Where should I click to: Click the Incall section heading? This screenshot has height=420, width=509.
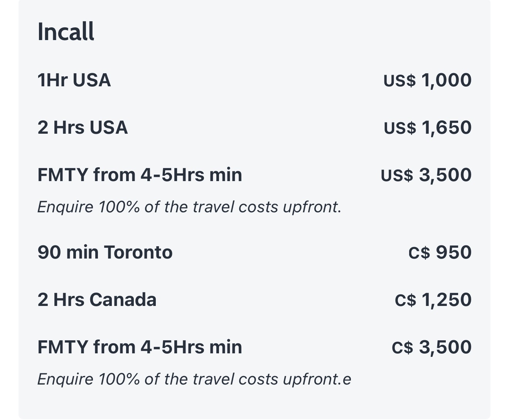[66, 32]
